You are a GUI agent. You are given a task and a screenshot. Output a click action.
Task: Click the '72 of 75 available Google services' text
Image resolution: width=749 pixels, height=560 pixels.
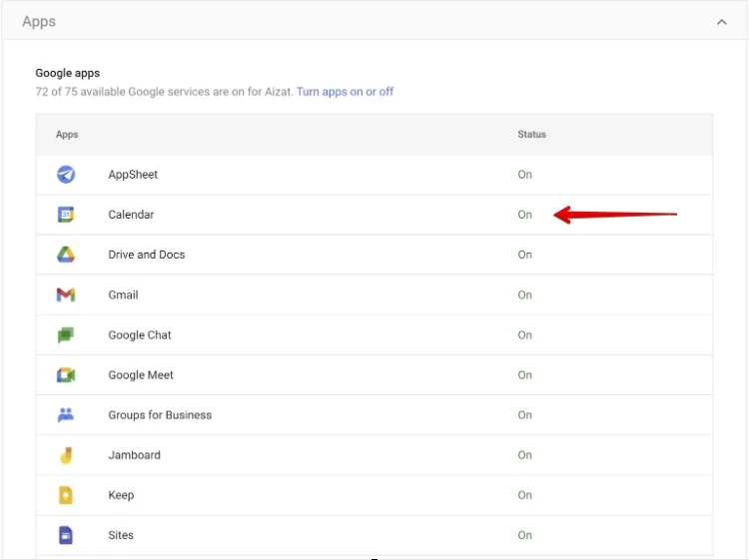[x=165, y=92]
